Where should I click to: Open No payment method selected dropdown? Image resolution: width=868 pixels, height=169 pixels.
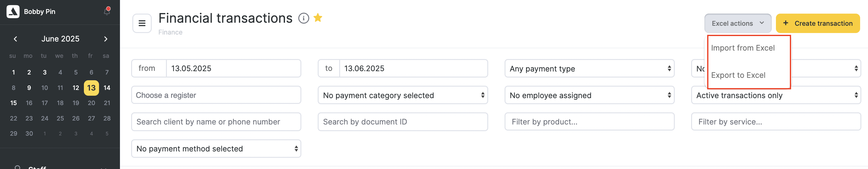click(216, 149)
